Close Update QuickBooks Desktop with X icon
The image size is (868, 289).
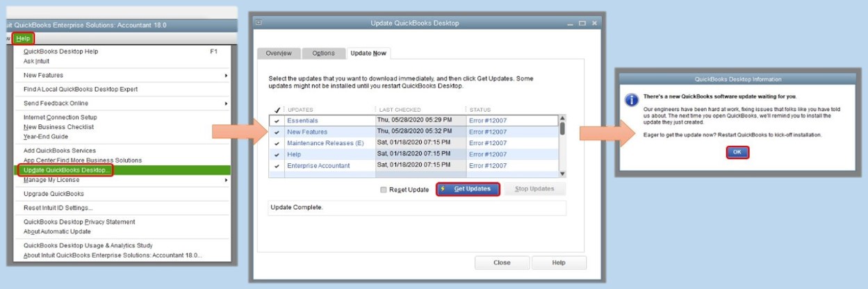pyautogui.click(x=595, y=23)
